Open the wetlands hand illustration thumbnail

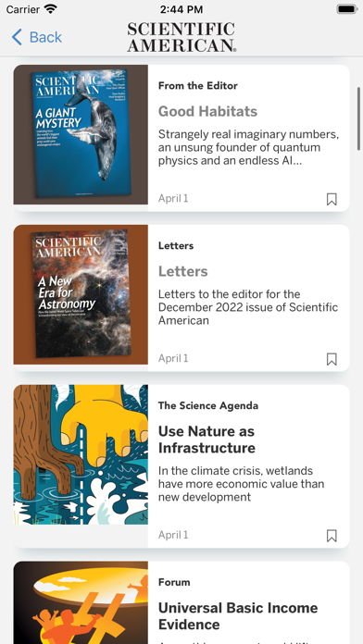pos(81,454)
